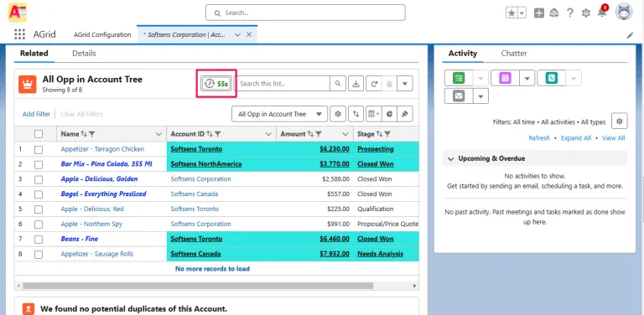The width and height of the screenshot is (644, 315).
Task: Toggle the select-all checkbox in table header
Action: 39,134
